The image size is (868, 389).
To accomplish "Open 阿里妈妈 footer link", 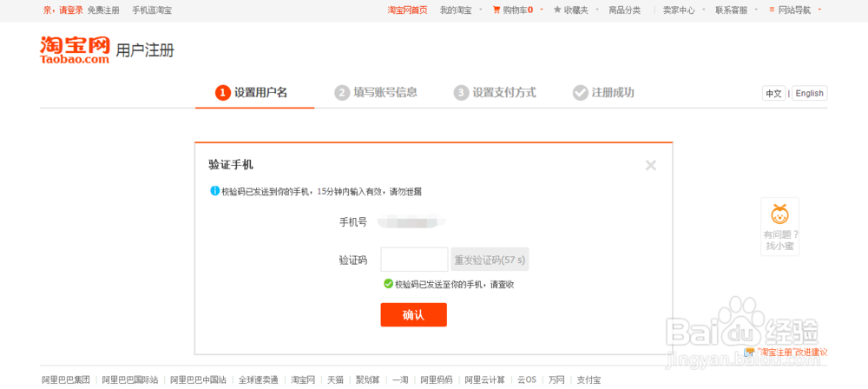I will (437, 380).
